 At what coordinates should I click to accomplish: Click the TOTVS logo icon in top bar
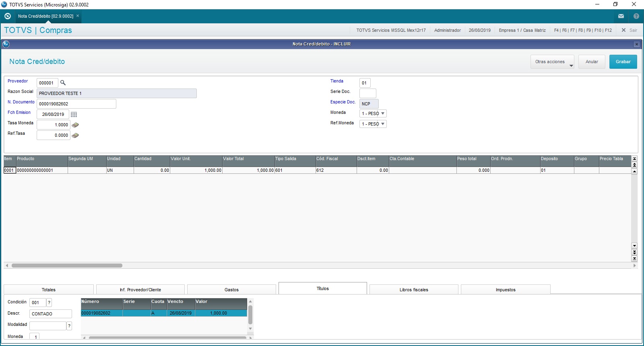[x=7, y=16]
